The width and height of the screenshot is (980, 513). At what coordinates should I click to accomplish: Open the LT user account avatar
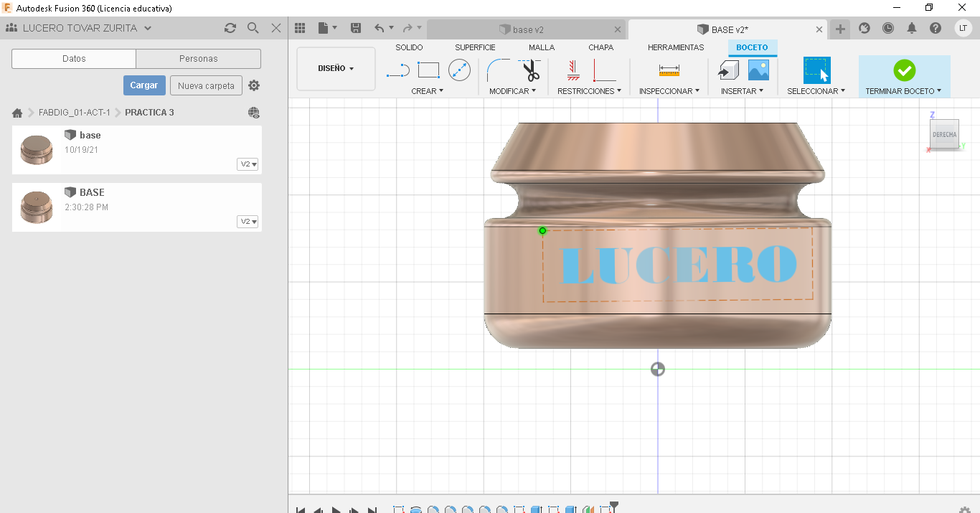963,28
